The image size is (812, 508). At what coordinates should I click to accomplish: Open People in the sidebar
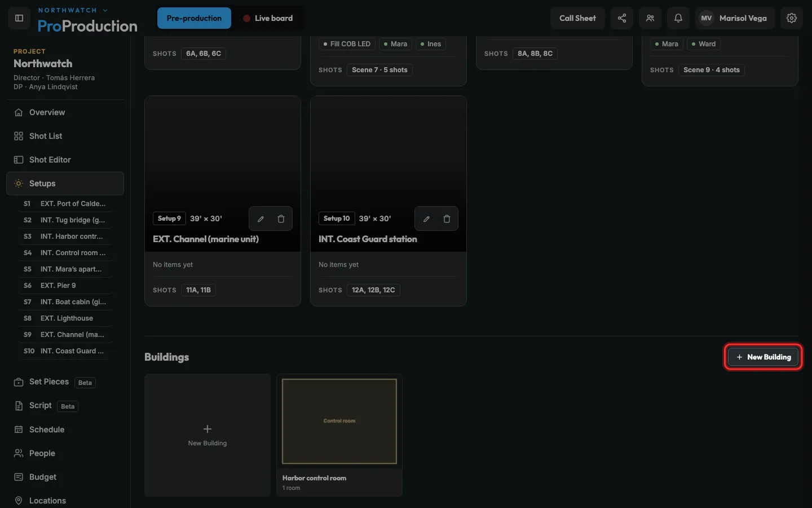(65, 453)
